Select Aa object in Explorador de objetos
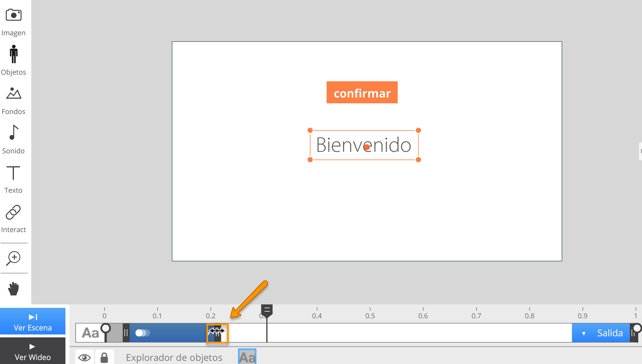The height and width of the screenshot is (364, 642). click(x=247, y=357)
